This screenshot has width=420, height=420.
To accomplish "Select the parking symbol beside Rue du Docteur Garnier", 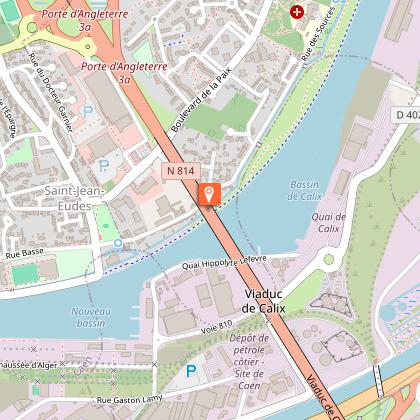I will tap(88, 111).
